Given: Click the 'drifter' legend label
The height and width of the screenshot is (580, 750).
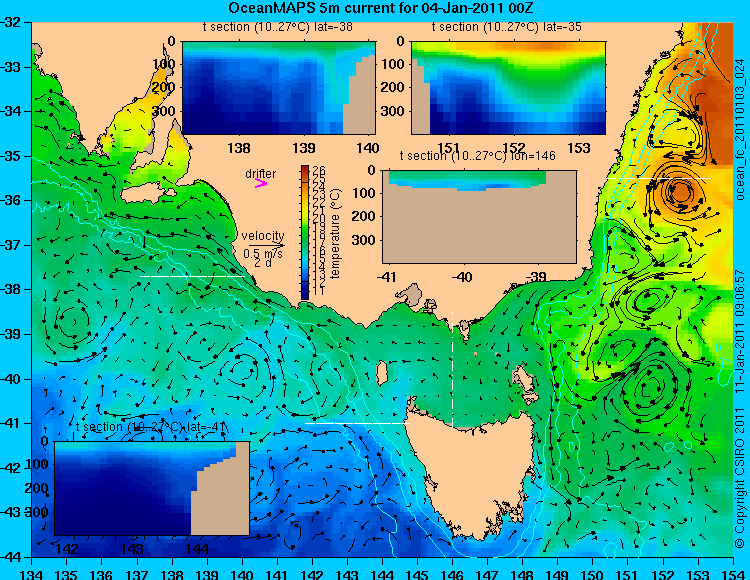Looking at the screenshot, I should pos(260,174).
